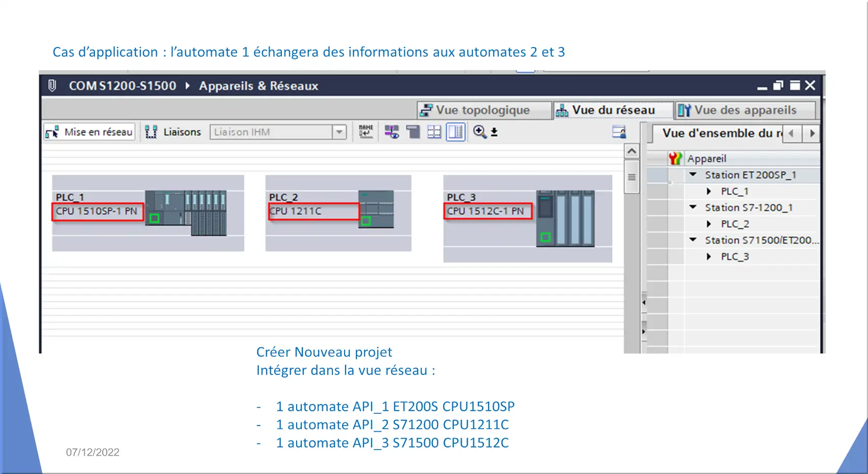Click the Mise en réseau button
The image size is (868, 474).
pos(89,132)
